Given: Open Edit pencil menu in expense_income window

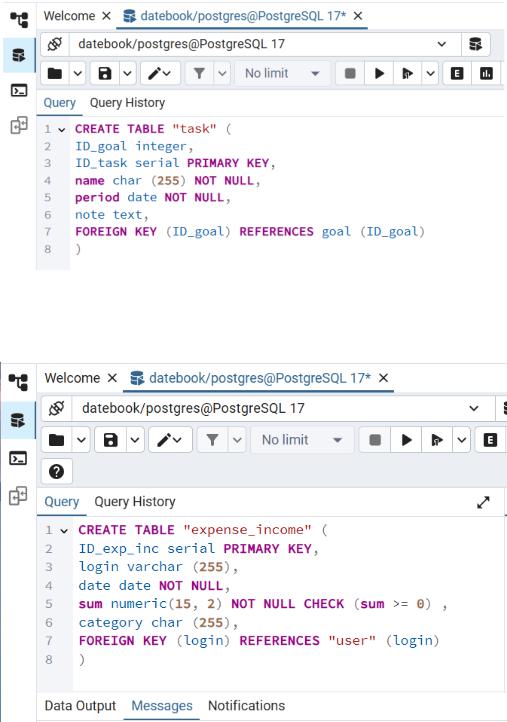Looking at the screenshot, I should (x=170, y=440).
